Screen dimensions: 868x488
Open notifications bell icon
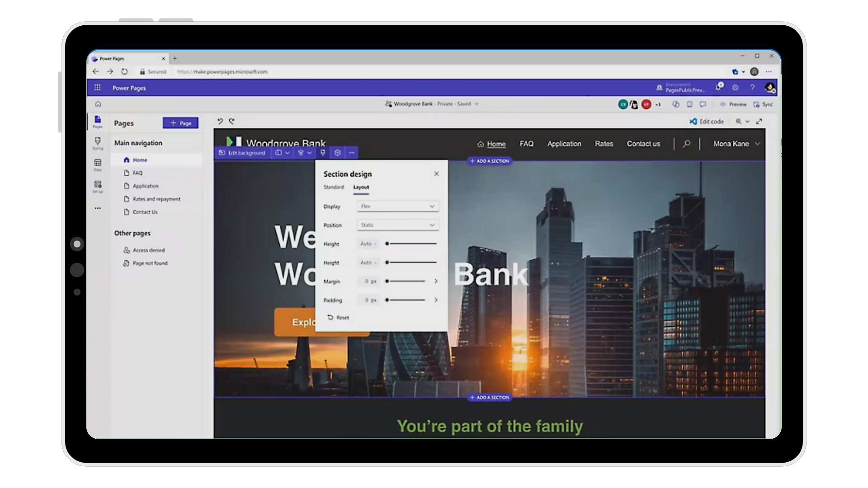click(719, 87)
